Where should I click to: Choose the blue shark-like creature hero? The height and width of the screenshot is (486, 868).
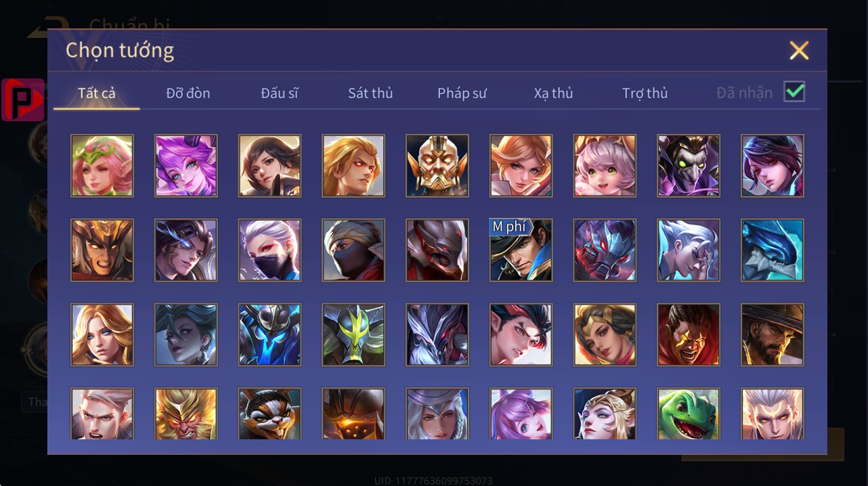tap(773, 250)
